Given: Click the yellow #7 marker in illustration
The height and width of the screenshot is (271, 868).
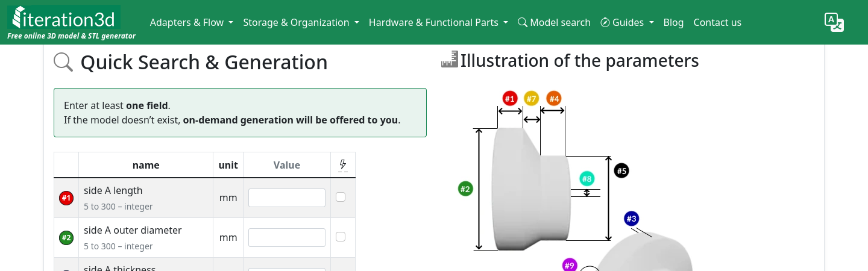Looking at the screenshot, I should [x=531, y=98].
